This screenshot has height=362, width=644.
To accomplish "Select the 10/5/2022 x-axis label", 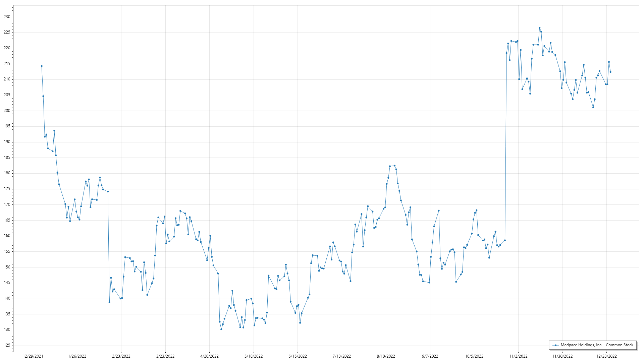I will (x=474, y=356).
